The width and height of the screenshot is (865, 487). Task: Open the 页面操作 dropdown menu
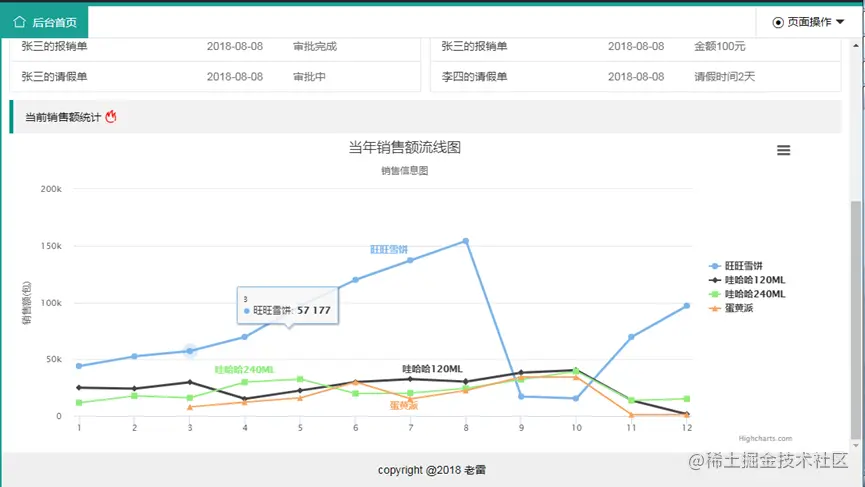(x=808, y=22)
